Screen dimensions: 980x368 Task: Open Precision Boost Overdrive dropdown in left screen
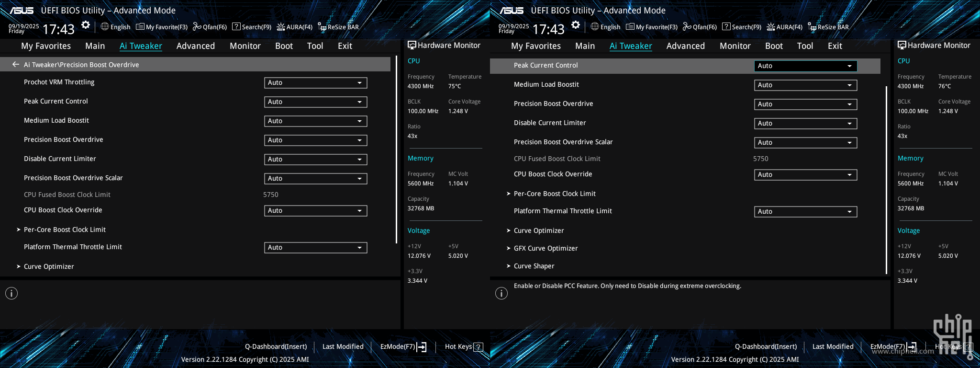pos(316,140)
